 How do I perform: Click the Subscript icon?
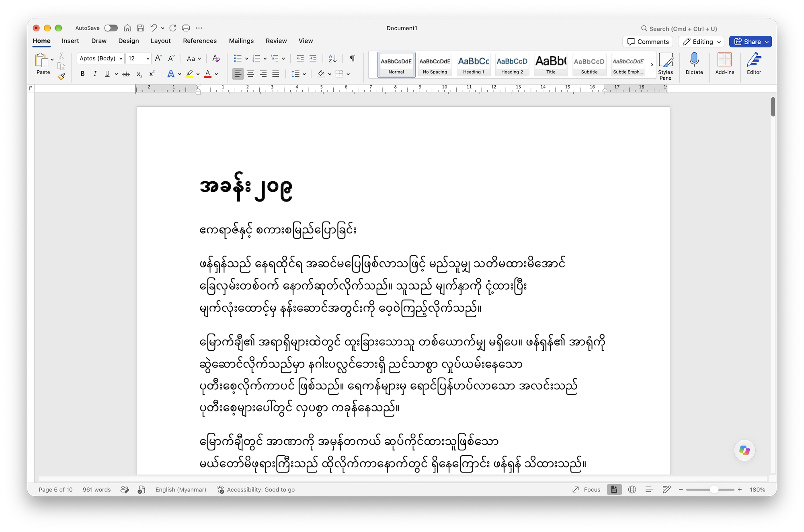coord(139,74)
